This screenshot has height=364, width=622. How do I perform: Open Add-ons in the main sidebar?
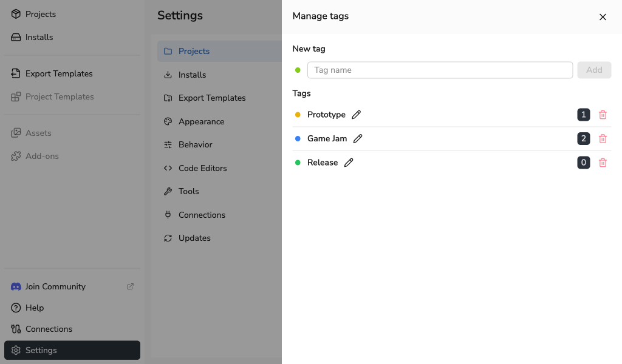pos(72,156)
